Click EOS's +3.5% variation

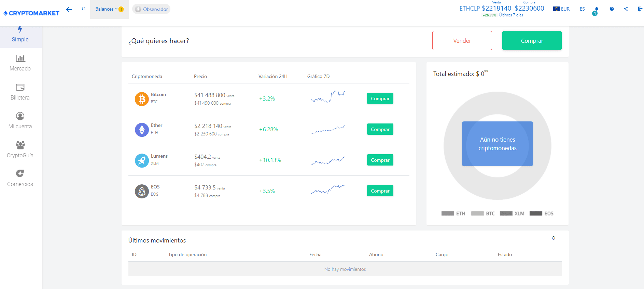(267, 191)
